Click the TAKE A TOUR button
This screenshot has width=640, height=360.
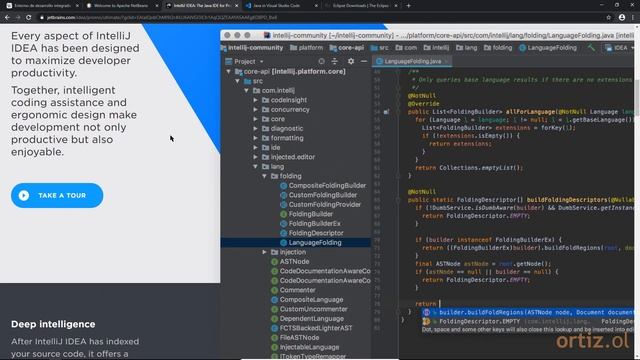(57, 196)
